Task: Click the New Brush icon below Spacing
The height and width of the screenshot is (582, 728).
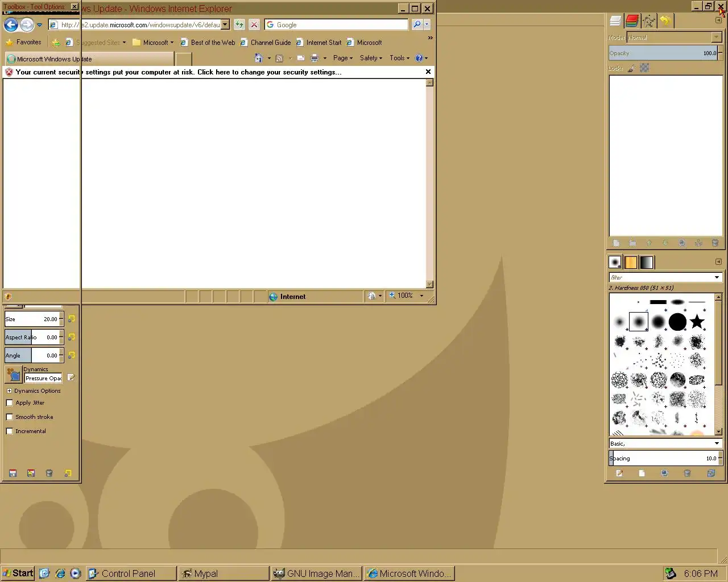Action: pyautogui.click(x=642, y=473)
